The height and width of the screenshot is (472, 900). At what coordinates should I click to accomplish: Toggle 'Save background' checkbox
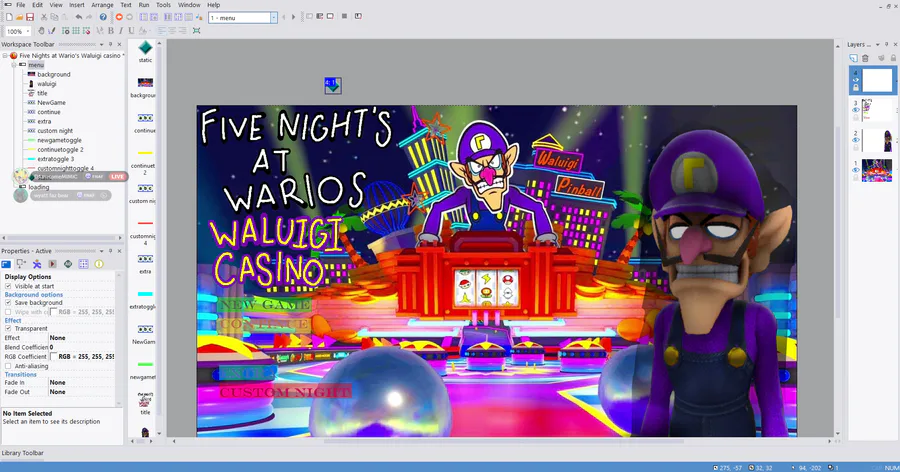coord(8,303)
